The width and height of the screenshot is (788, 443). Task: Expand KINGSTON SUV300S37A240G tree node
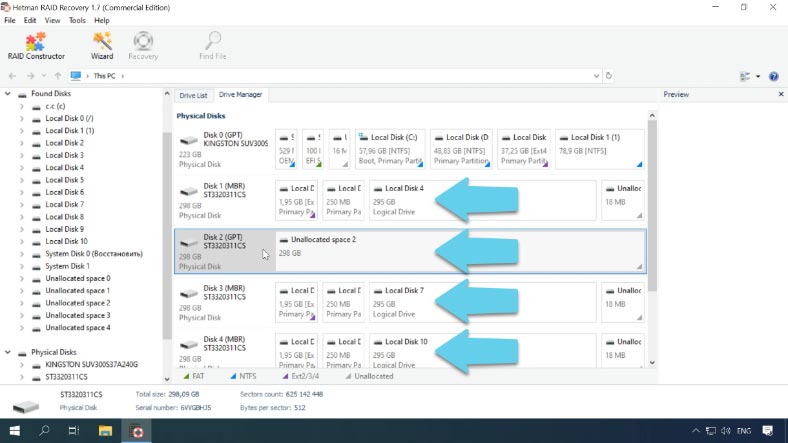22,365
